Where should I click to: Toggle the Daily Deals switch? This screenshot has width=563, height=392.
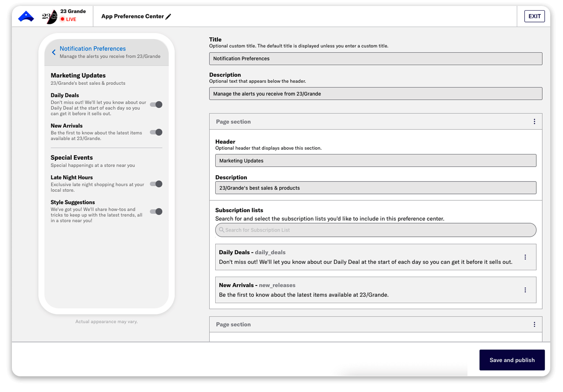coord(156,104)
